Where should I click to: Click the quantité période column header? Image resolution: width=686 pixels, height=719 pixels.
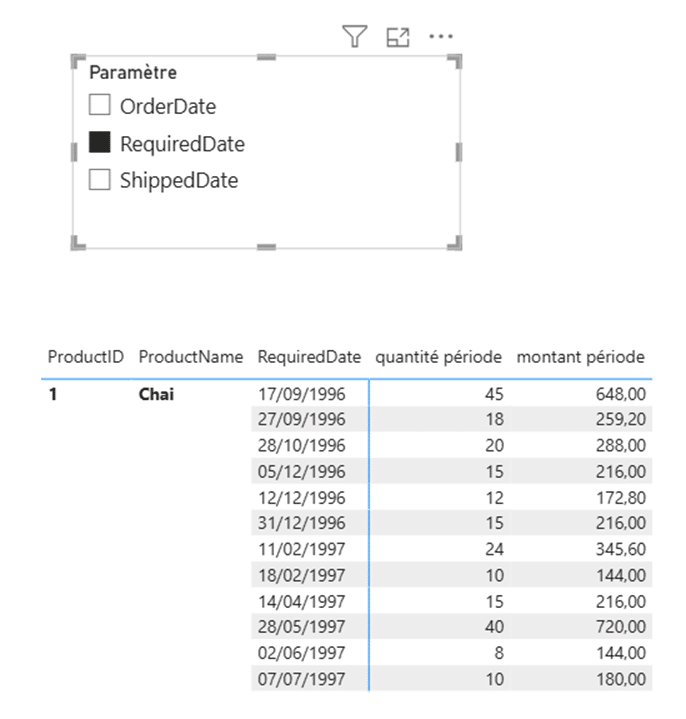[x=439, y=357]
